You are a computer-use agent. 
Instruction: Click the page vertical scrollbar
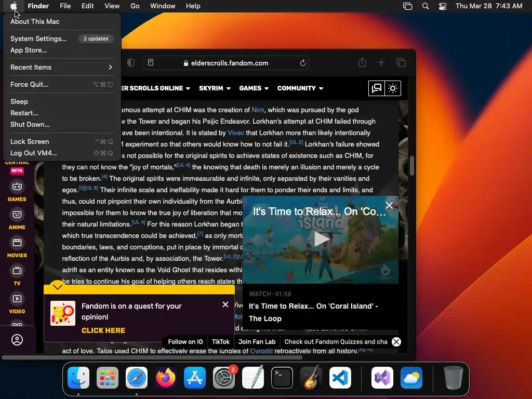click(412, 166)
